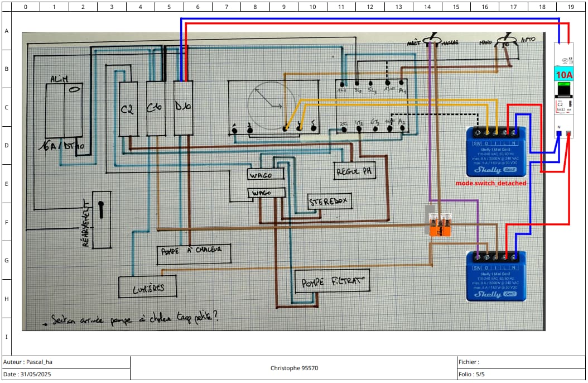The height and width of the screenshot is (383, 588).
Task: Click row header E of the grid
Action: (7, 184)
